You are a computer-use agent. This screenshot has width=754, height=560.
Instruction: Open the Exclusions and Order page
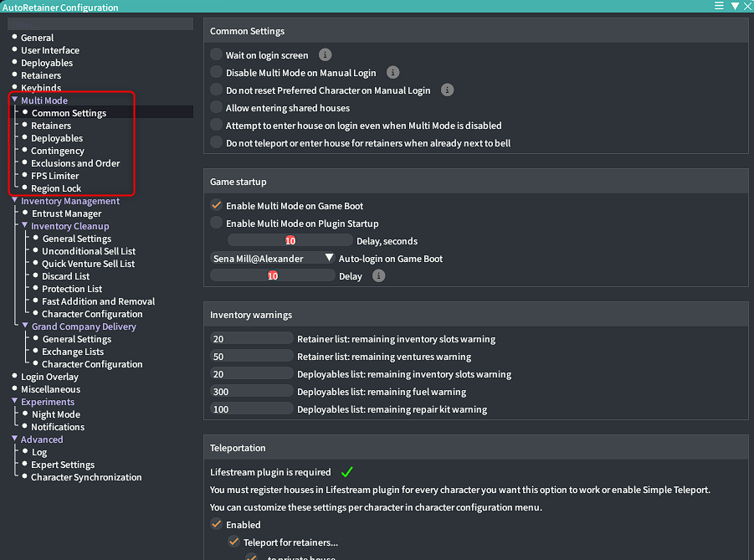[75, 163]
